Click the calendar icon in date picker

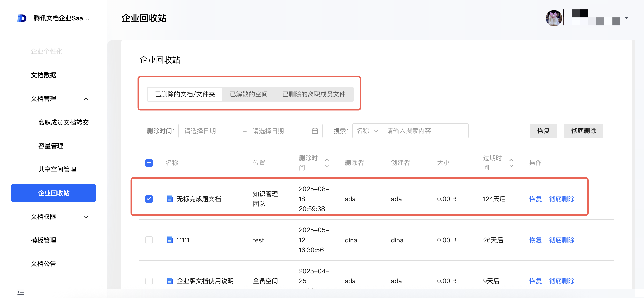[315, 131]
